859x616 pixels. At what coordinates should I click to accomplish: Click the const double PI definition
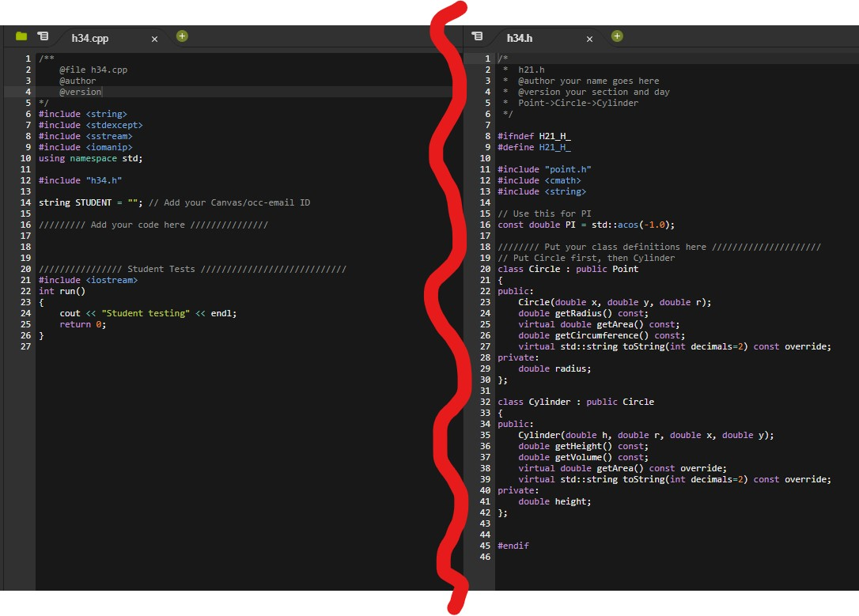coord(585,225)
